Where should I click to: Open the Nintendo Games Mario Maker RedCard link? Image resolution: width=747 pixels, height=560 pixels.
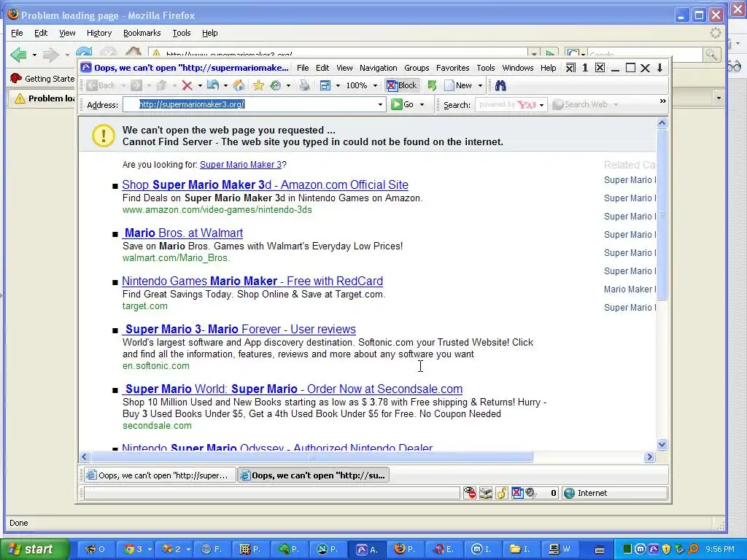(252, 281)
